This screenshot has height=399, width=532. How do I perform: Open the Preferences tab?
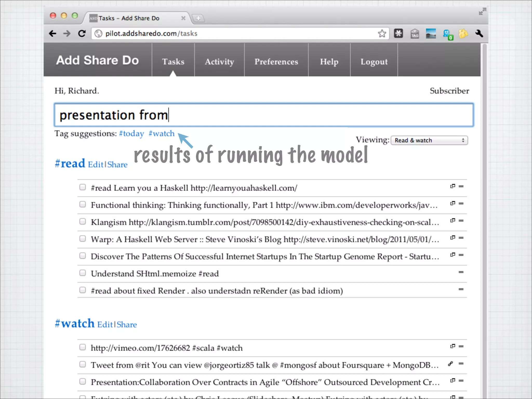point(276,62)
